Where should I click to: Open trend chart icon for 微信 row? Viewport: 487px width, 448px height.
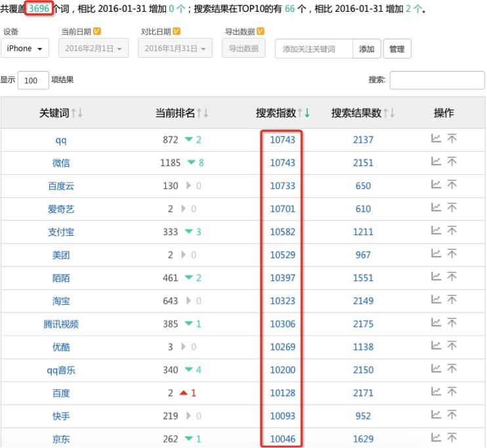[x=436, y=162]
